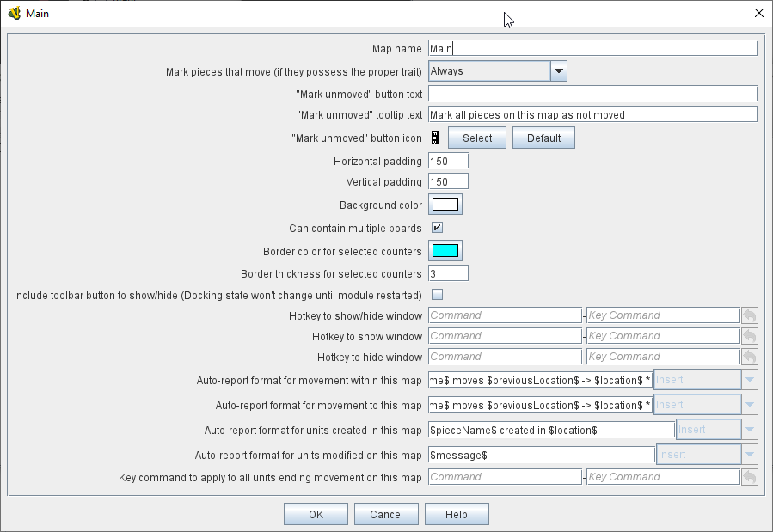Click Select to choose button icon
The image size is (773, 532).
[x=477, y=138]
